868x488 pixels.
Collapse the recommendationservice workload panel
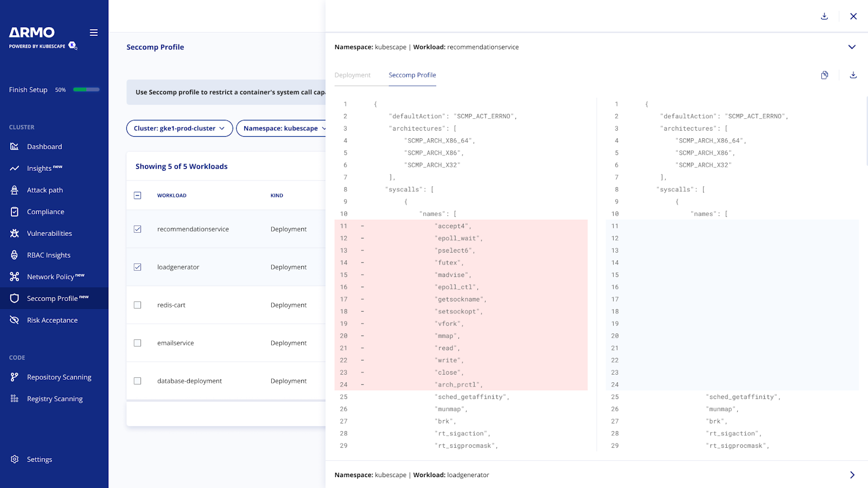(x=851, y=47)
